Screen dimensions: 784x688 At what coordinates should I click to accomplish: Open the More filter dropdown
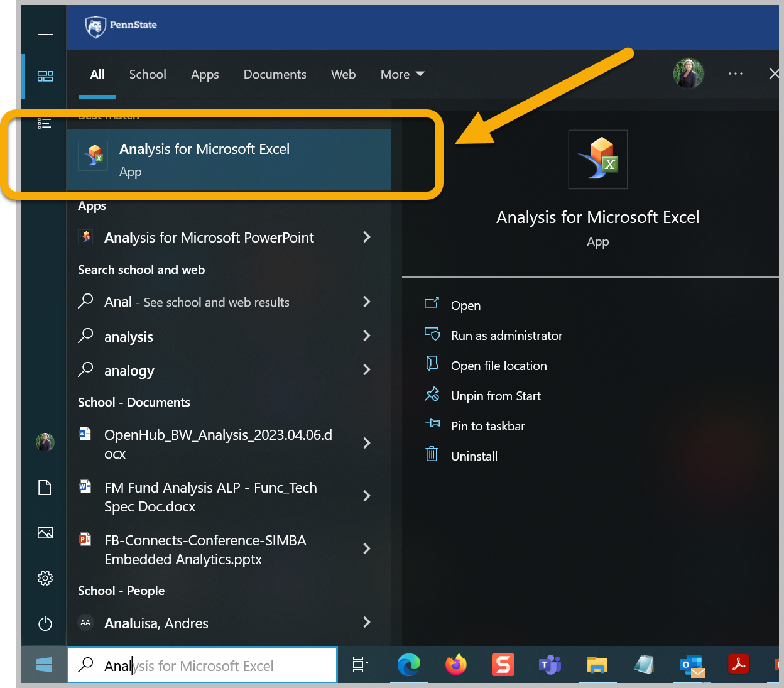coord(402,74)
